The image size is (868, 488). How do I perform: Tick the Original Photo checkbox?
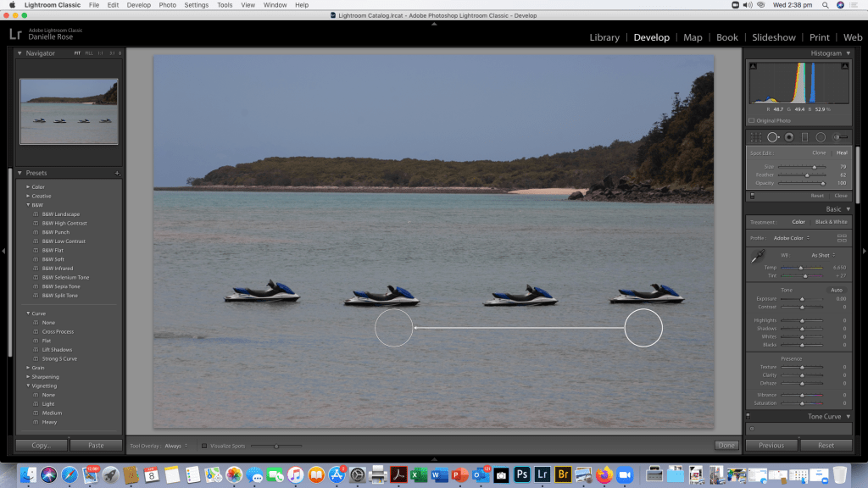[752, 120]
